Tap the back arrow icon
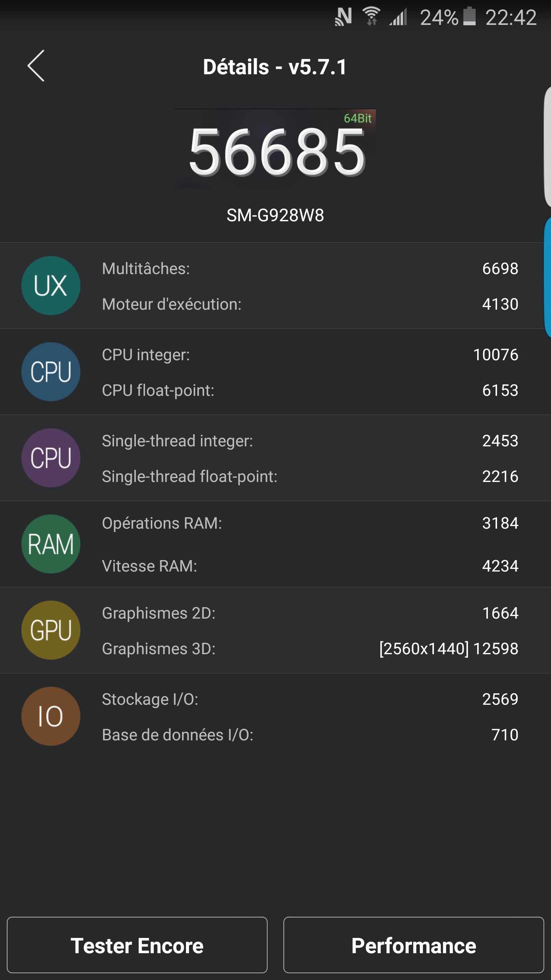Screen dimensions: 551x980 pos(36,66)
